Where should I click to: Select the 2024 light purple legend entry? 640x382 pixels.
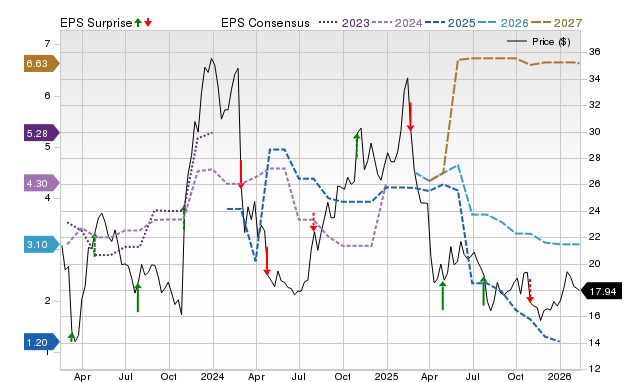click(397, 23)
